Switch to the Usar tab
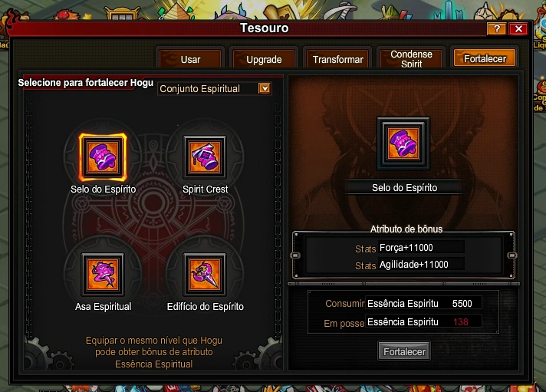The height and width of the screenshot is (392, 546). tap(190, 59)
